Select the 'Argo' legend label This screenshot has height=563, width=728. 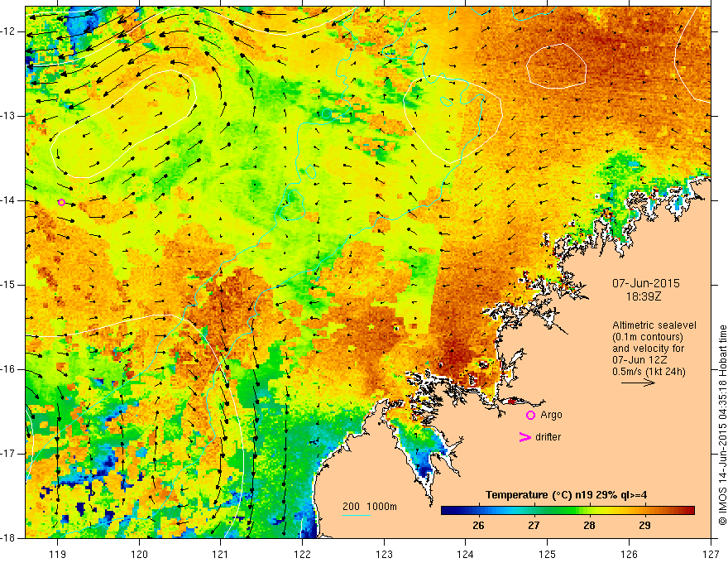551,415
